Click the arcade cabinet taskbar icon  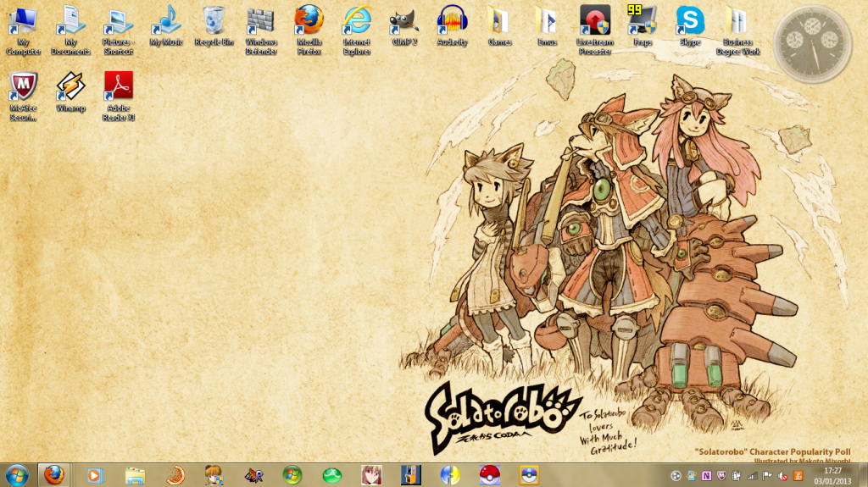pos(411,475)
